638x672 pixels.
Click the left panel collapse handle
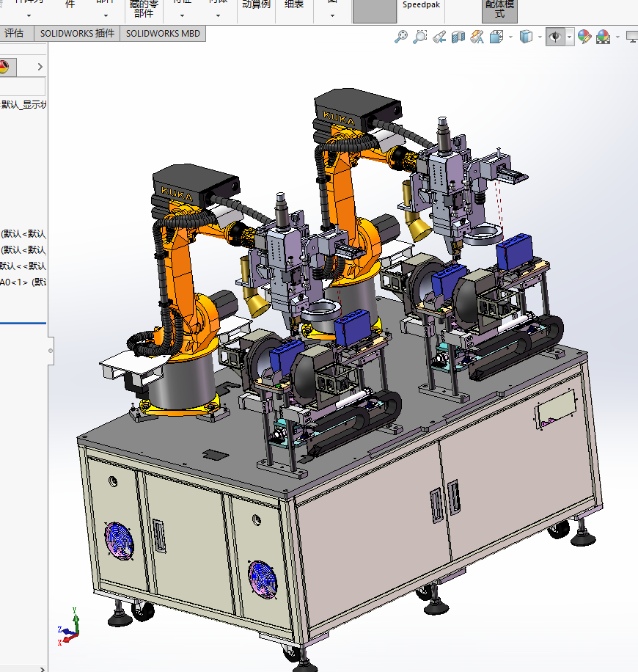pyautogui.click(x=51, y=351)
